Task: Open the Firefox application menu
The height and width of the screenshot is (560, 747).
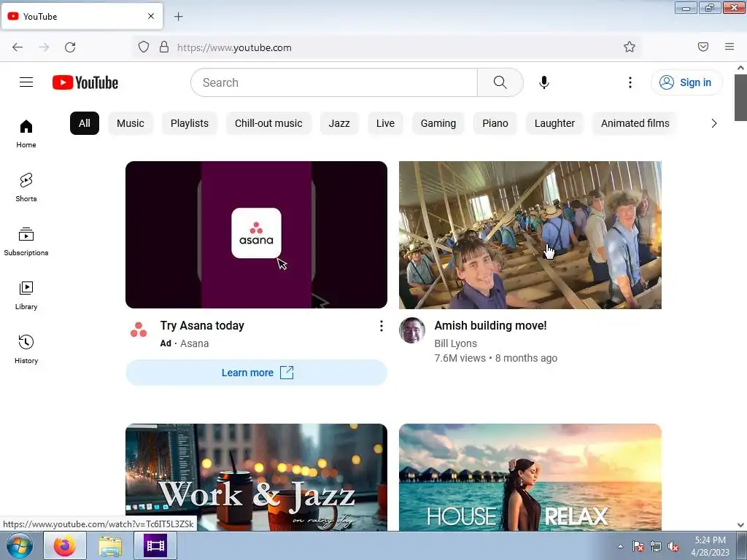Action: tap(729, 47)
